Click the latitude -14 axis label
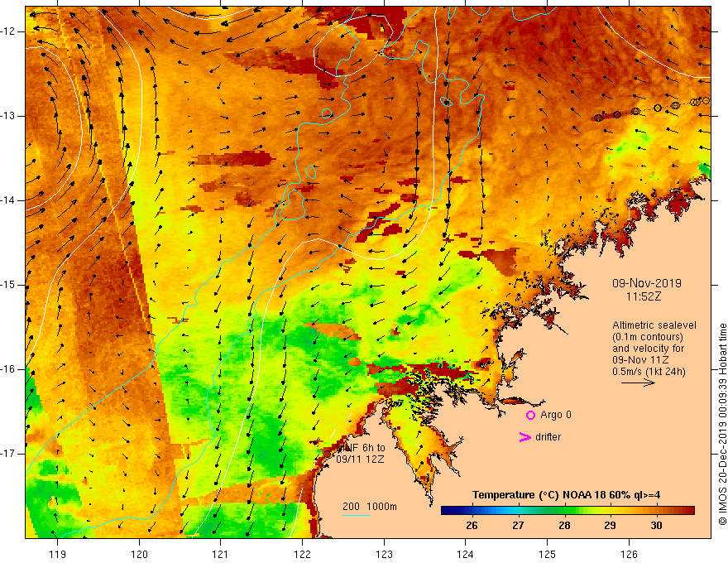 tap(8, 200)
